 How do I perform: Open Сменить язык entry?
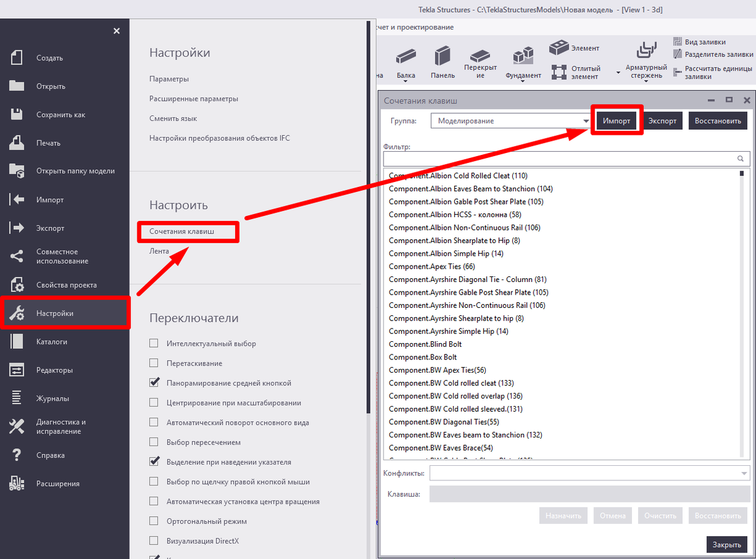pos(173,118)
